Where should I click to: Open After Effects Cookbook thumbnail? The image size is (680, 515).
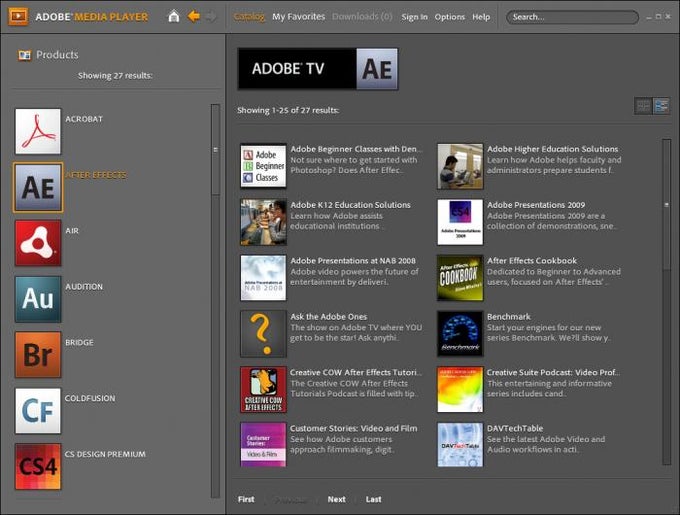click(x=460, y=278)
